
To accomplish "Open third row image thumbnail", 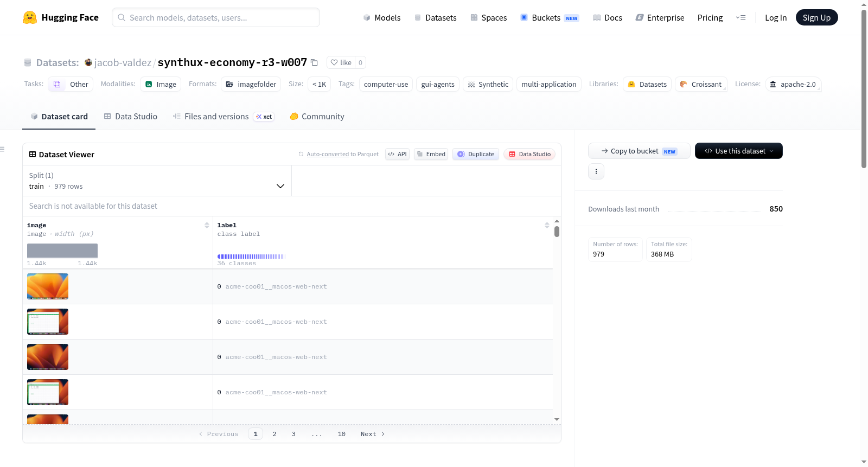I will 48,357.
